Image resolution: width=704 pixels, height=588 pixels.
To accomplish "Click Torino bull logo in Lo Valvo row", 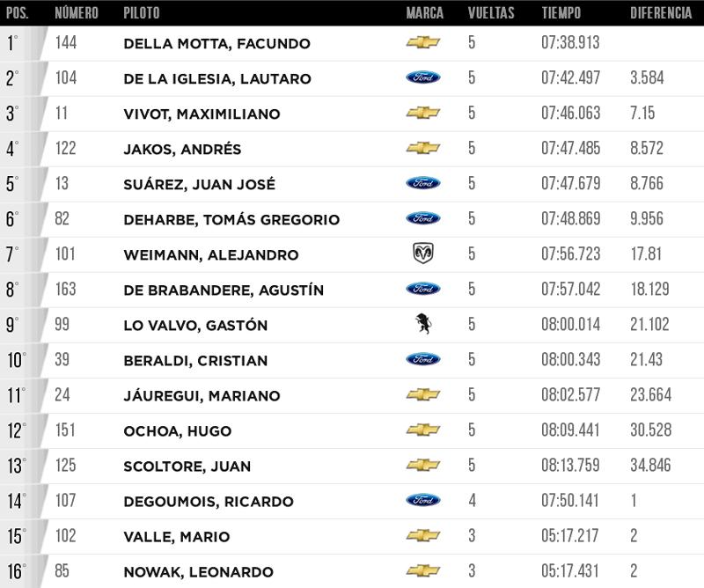I will click(423, 324).
